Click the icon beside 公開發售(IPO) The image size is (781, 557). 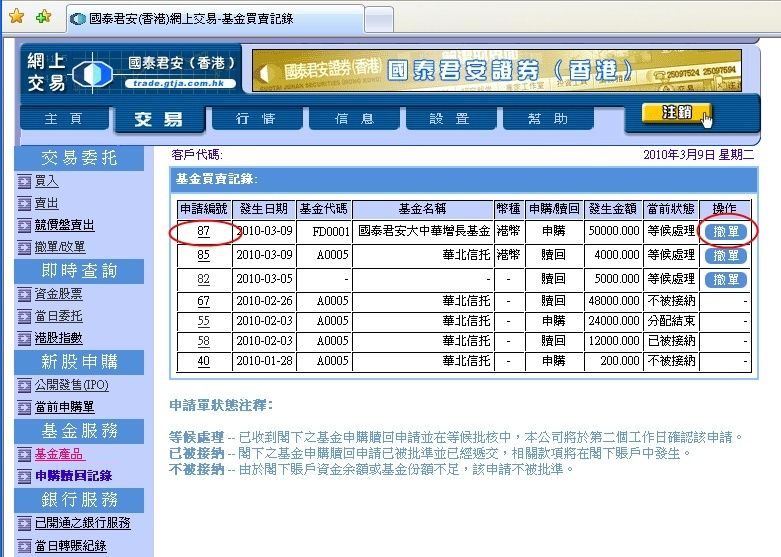pos(24,386)
